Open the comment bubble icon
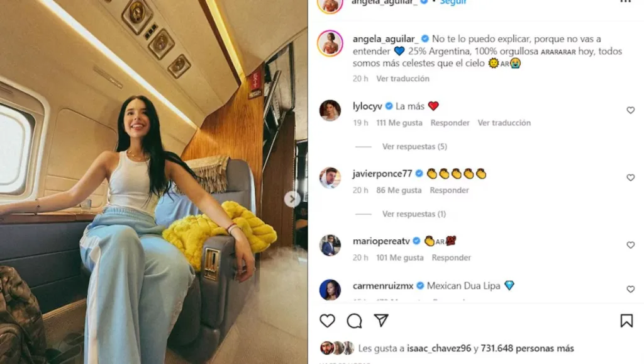The width and height of the screenshot is (644, 364). (x=354, y=321)
